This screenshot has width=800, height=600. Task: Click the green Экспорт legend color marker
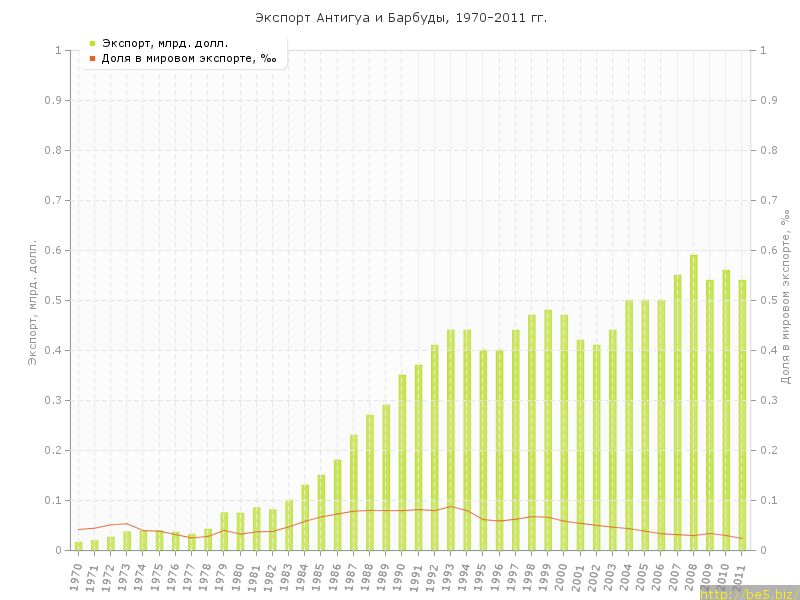pyautogui.click(x=92, y=43)
